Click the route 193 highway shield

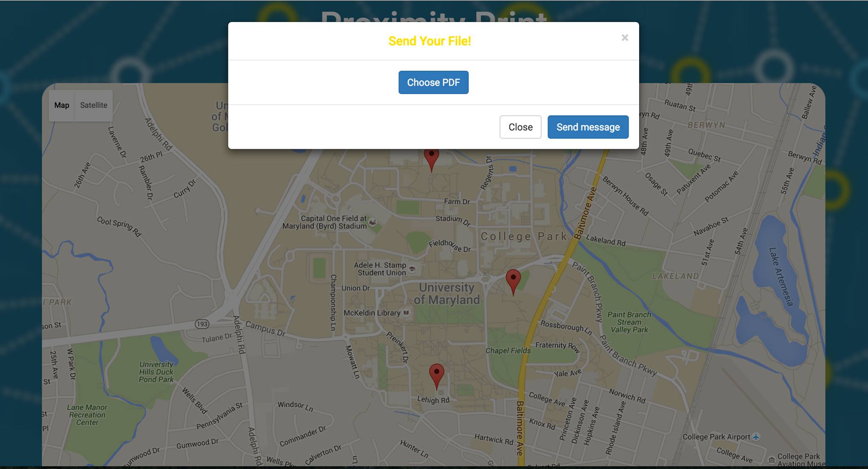click(202, 324)
